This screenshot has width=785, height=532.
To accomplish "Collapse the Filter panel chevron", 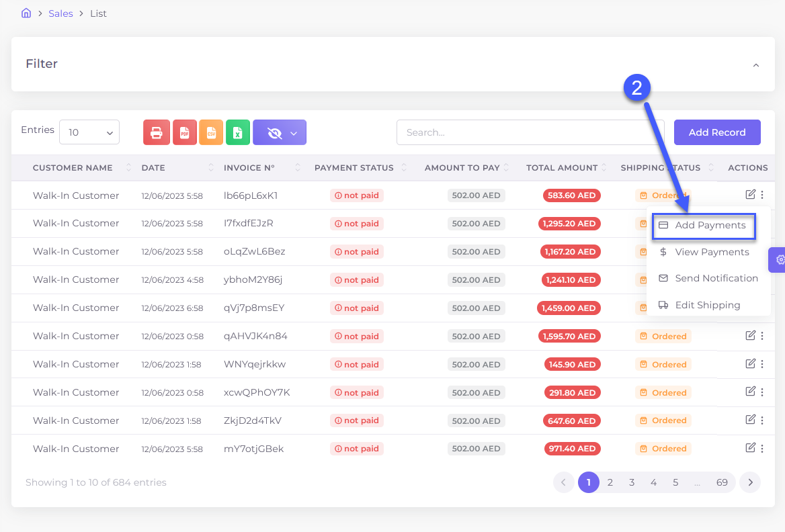I will click(x=756, y=65).
